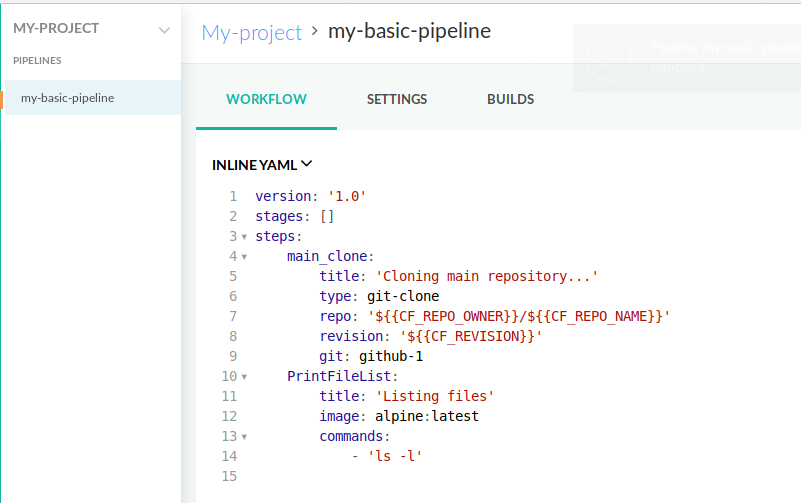Image resolution: width=801 pixels, height=503 pixels.
Task: Place cursor on the version line
Action: point(310,196)
